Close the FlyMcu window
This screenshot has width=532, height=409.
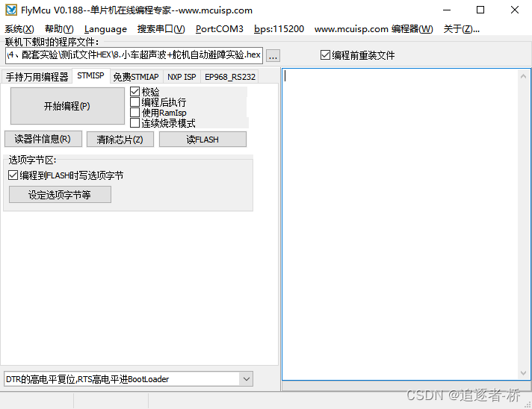515,10
